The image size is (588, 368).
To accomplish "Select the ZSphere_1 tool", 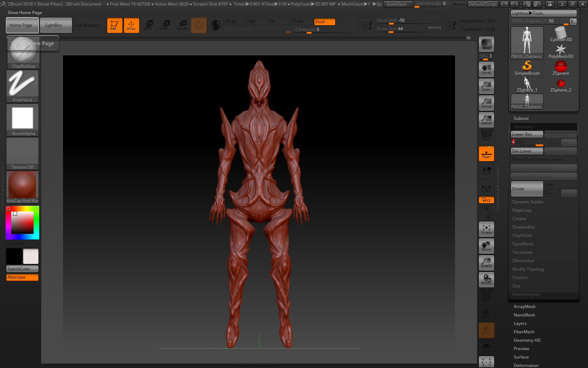I will click(527, 85).
